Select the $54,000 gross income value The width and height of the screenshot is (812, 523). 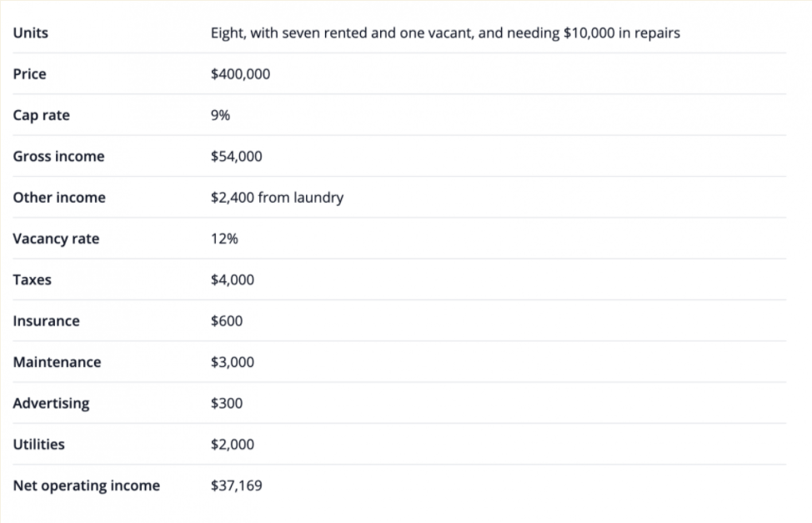pyautogui.click(x=236, y=156)
